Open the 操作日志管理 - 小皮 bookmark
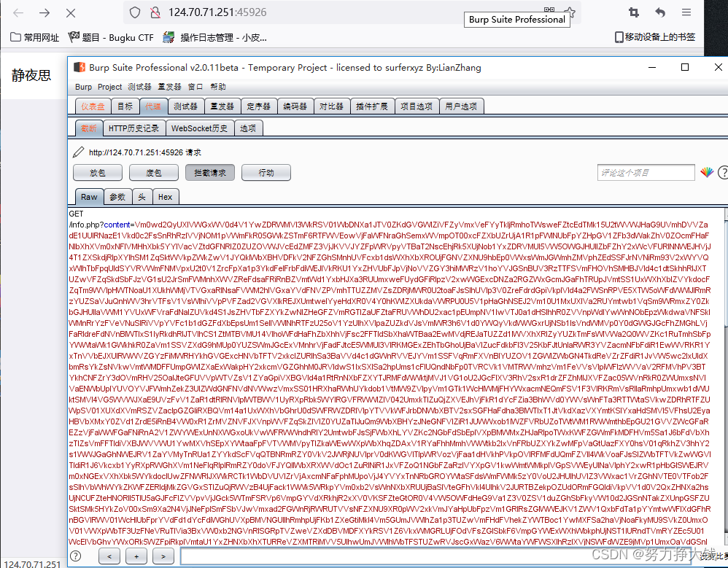The image size is (728, 568). point(214,37)
